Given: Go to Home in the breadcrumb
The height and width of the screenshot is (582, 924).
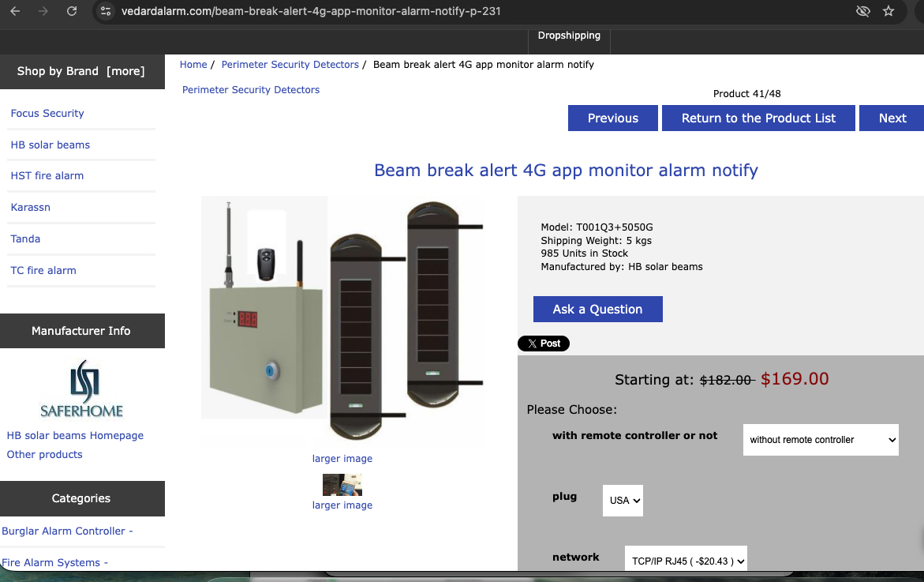Looking at the screenshot, I should pos(193,65).
